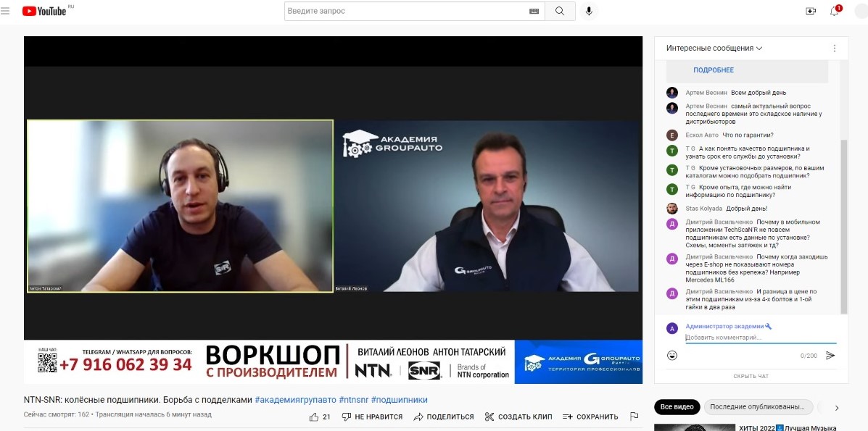Click the Сейчас смотрят: 162 viewer count
868x431 pixels.
(x=57, y=414)
